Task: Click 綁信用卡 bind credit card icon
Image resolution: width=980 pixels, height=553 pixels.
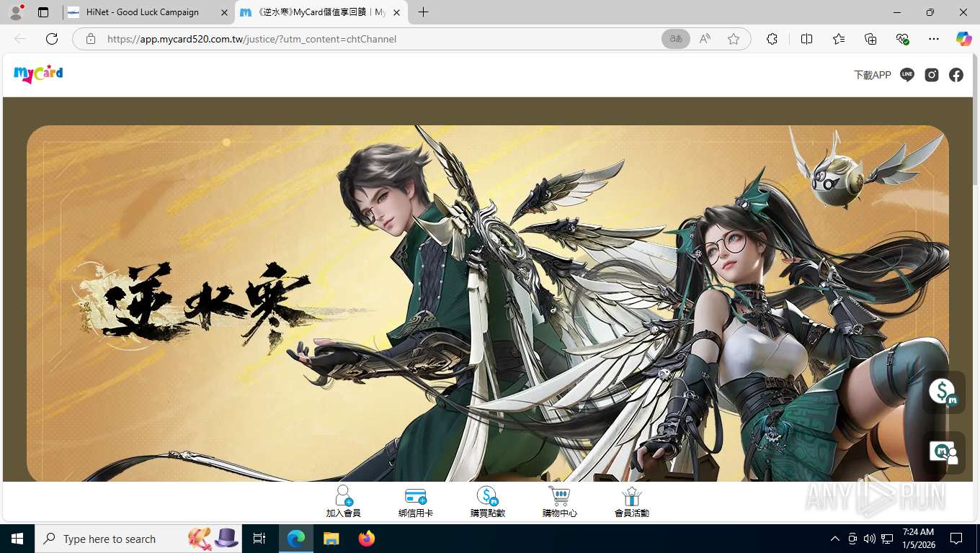Action: [416, 502]
